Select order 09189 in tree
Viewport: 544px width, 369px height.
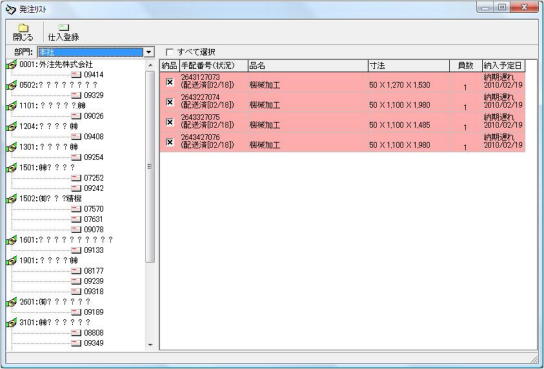point(94,312)
